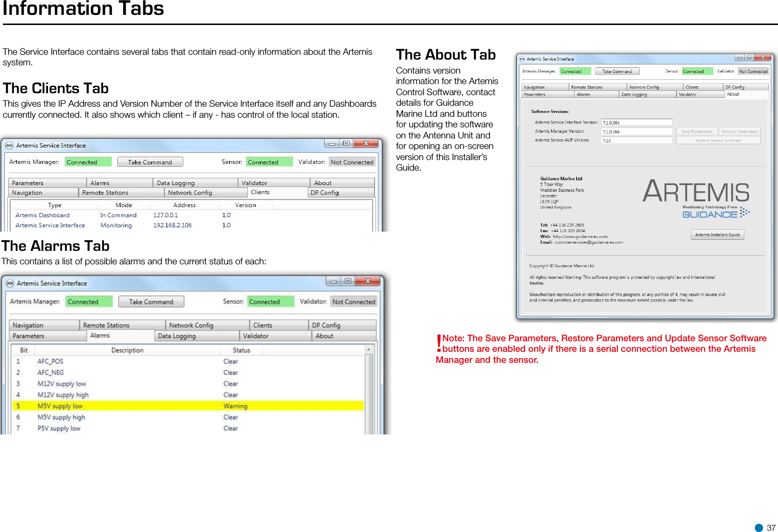Select Remote Stations tab in Clients window
Screen dimensions: 778x532
(x=121, y=193)
